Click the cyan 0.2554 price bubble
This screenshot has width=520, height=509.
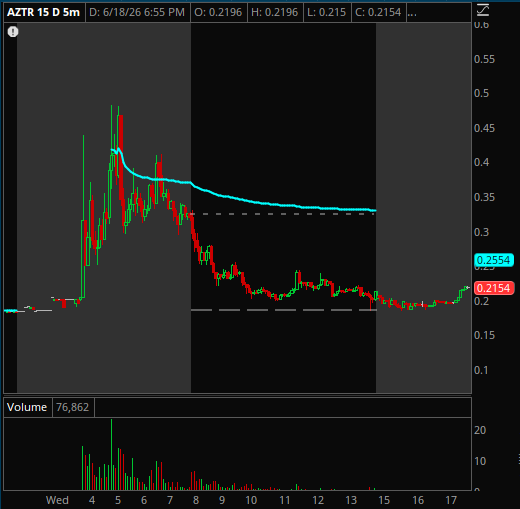[494, 260]
